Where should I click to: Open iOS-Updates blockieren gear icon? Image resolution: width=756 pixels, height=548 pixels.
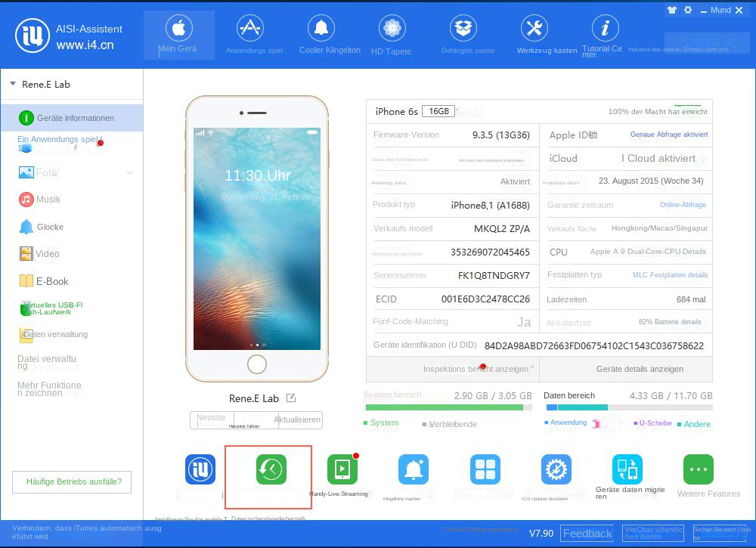click(x=556, y=469)
